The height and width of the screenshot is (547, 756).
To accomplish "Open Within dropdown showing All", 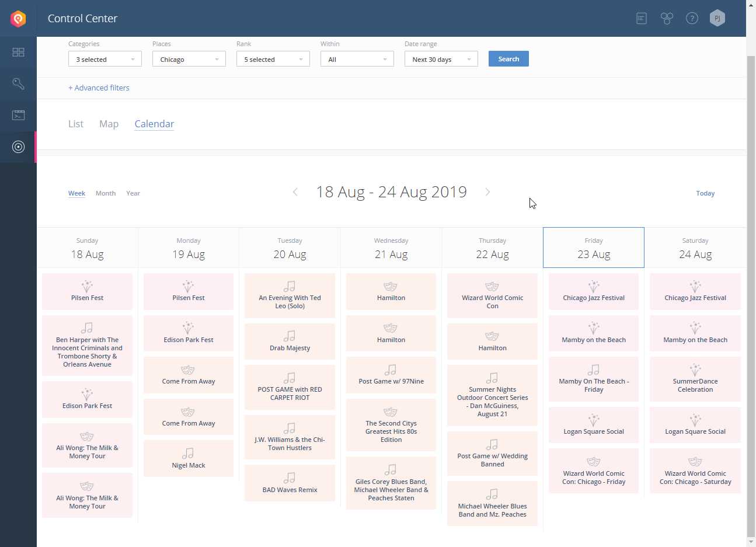I will [357, 59].
